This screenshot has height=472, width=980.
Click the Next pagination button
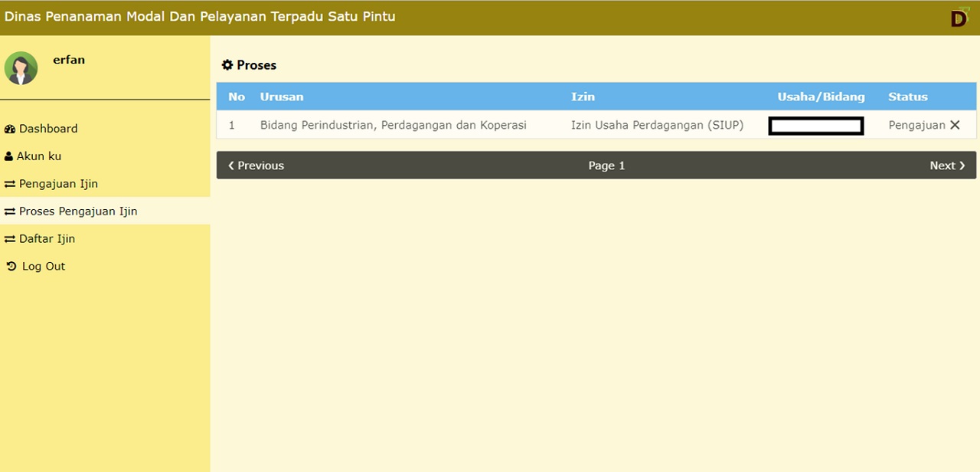tap(948, 166)
